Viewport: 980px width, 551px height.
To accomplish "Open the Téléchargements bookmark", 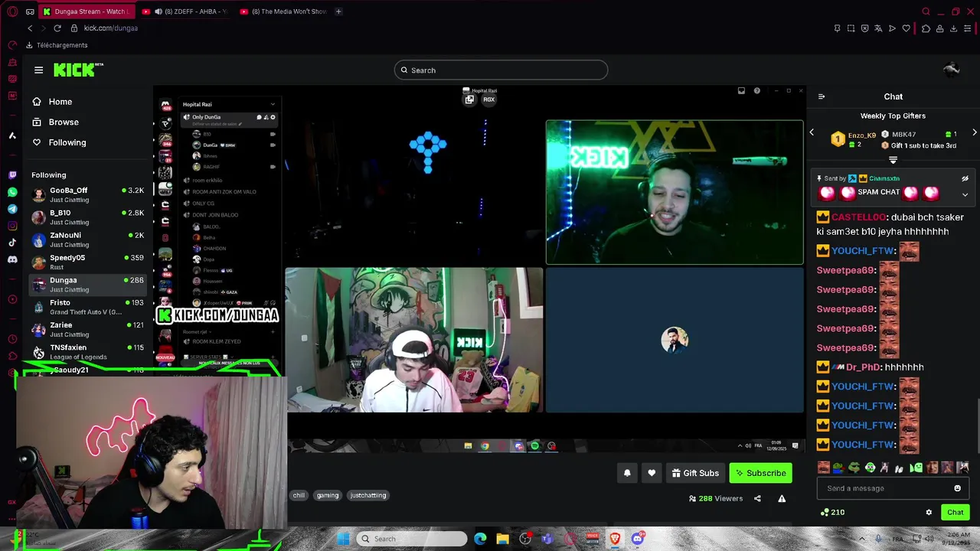I will (x=57, y=45).
